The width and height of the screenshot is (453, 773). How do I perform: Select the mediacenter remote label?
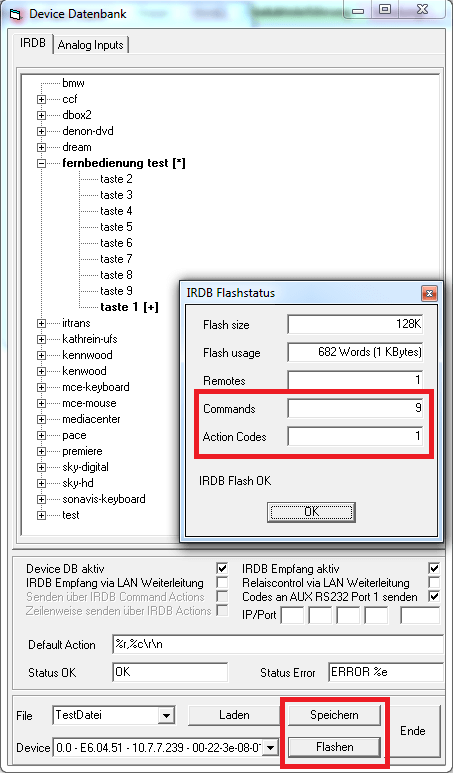click(91, 419)
